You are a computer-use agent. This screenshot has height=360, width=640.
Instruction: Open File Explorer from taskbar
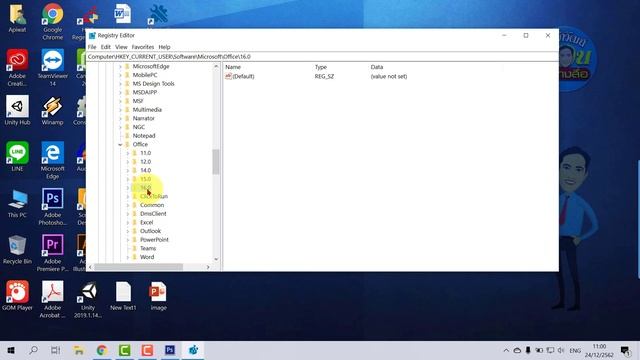pos(78,350)
